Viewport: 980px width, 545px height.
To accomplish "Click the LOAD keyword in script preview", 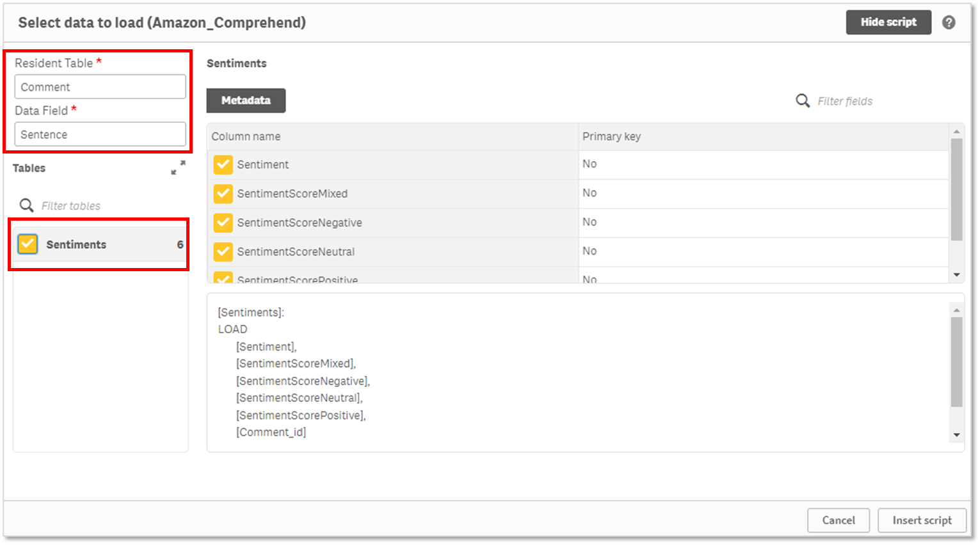I will pyautogui.click(x=232, y=329).
